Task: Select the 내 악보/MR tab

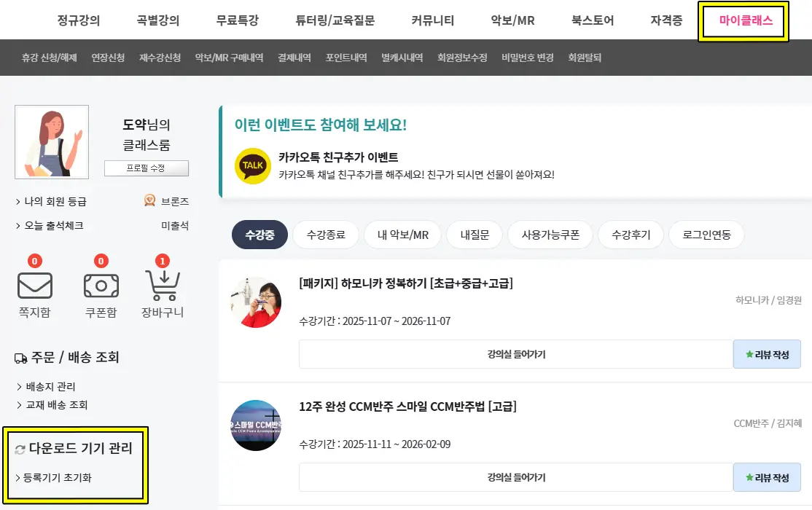Action: pos(403,235)
